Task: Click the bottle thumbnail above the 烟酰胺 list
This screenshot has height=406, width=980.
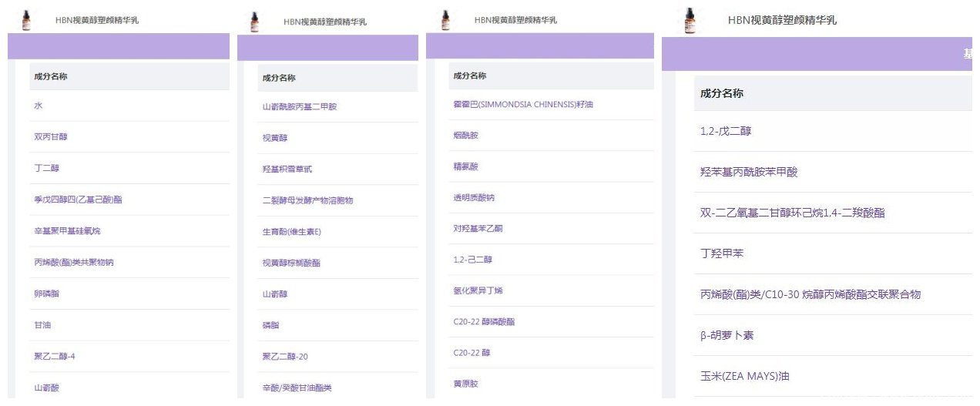Action: pos(445,19)
